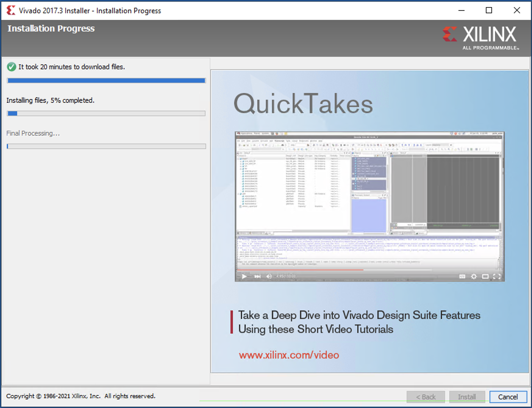This screenshot has height=408, width=532.
Task: Click the Final Processing progress bar
Action: tap(106, 146)
